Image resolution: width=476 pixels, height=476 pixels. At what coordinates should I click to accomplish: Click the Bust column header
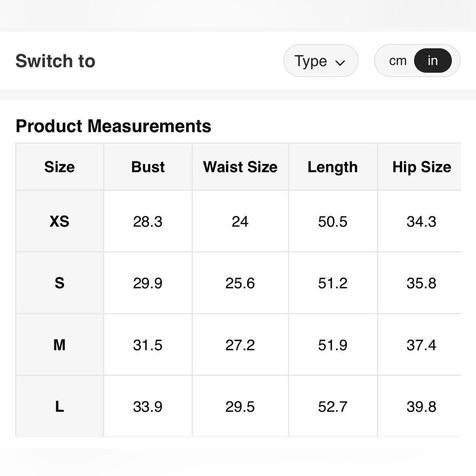[x=148, y=167]
